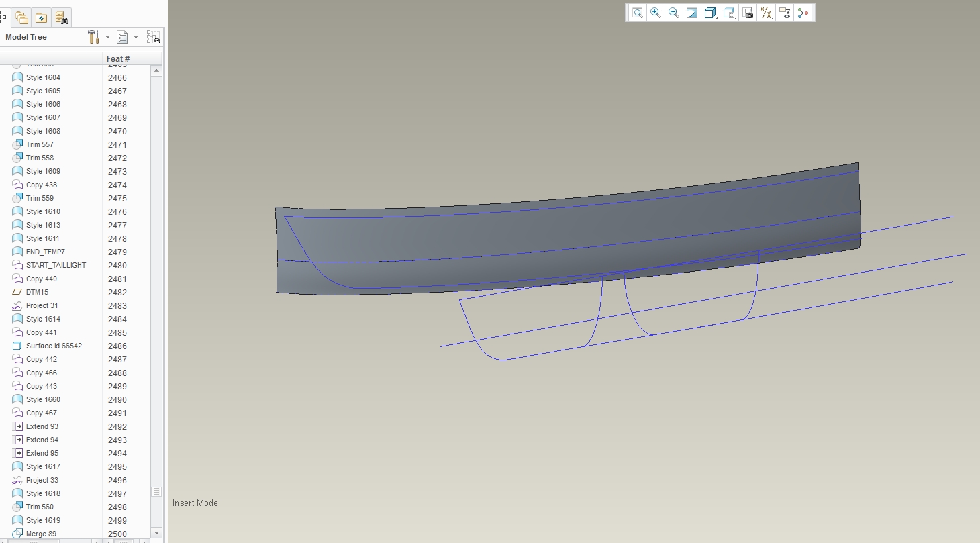Switch to the Model Tree tab
This screenshot has width=980, height=543.
point(3,17)
